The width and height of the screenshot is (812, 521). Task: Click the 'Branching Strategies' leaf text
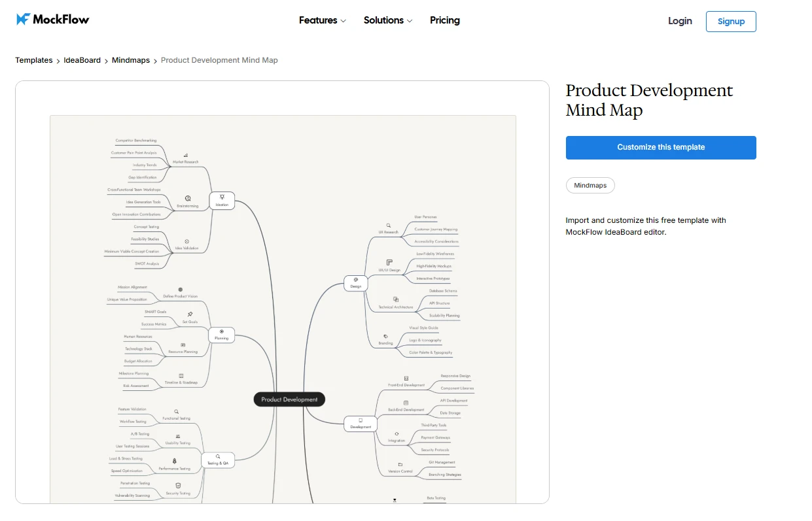click(445, 475)
